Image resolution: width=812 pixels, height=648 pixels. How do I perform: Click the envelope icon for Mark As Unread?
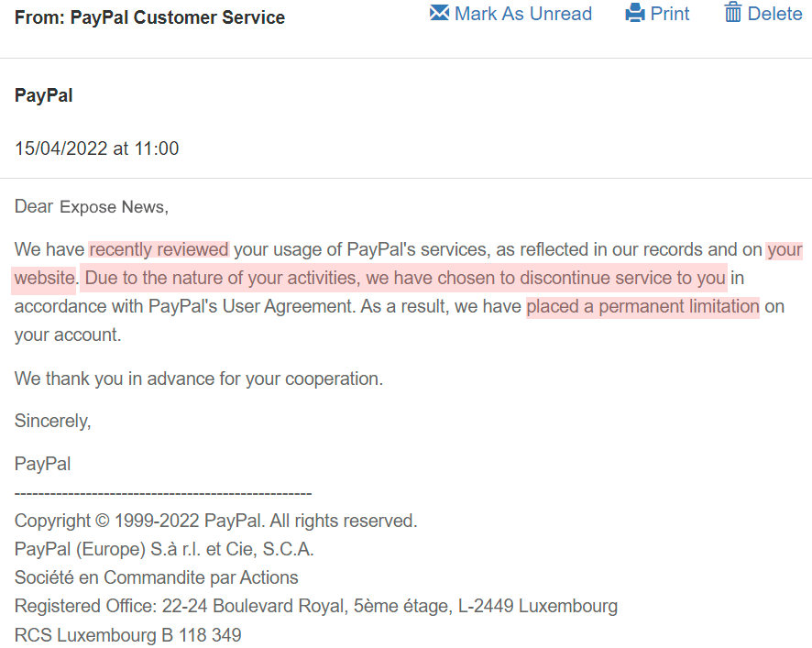click(439, 13)
